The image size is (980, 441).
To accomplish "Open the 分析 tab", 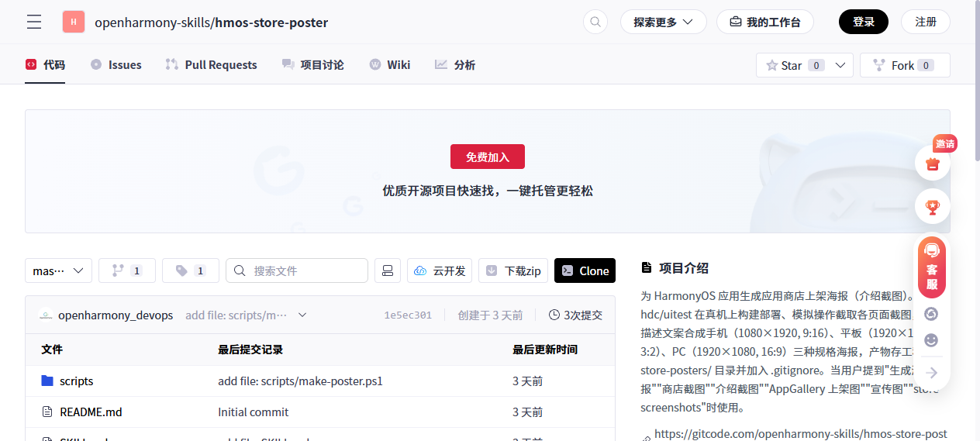I will coord(455,64).
